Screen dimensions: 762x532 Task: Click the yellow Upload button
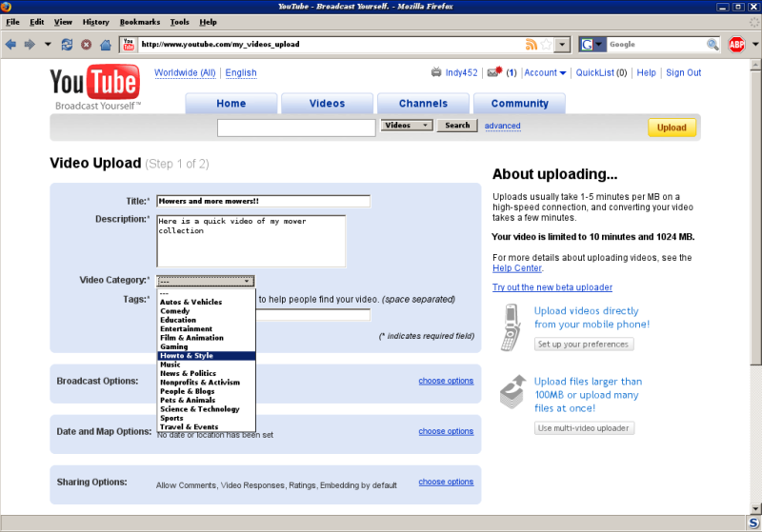tap(672, 128)
